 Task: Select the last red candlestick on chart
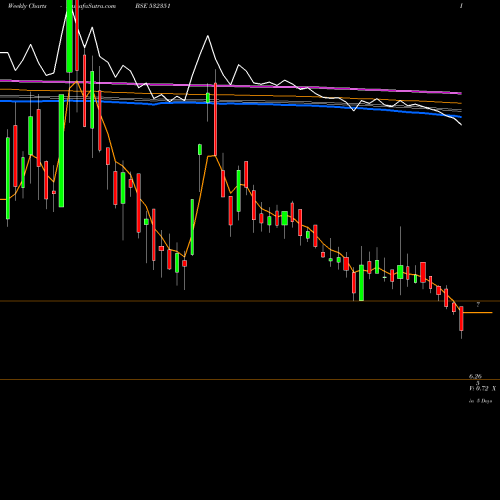pyautogui.click(x=462, y=319)
